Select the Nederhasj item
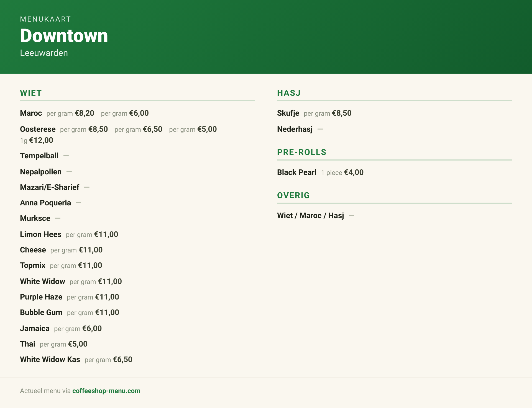This screenshot has height=408, width=532. point(295,129)
